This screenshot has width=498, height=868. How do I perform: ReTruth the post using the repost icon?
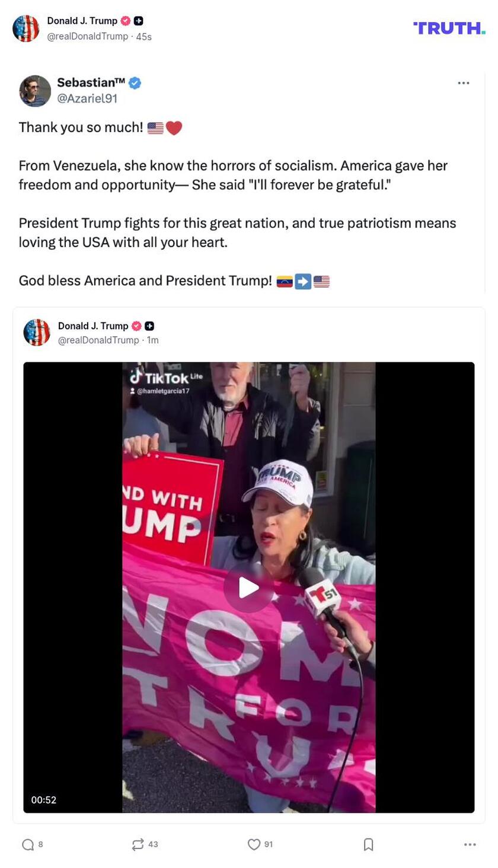[138, 844]
